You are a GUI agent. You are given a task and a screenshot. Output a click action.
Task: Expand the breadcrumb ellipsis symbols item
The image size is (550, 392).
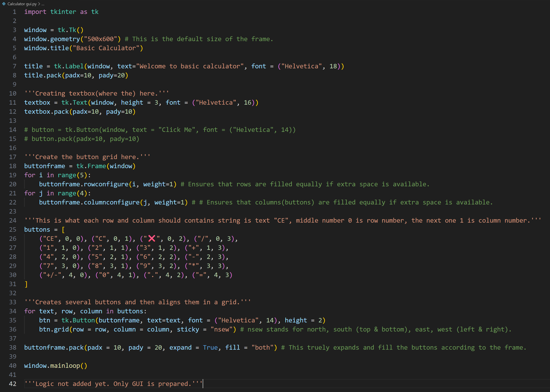coord(43,4)
